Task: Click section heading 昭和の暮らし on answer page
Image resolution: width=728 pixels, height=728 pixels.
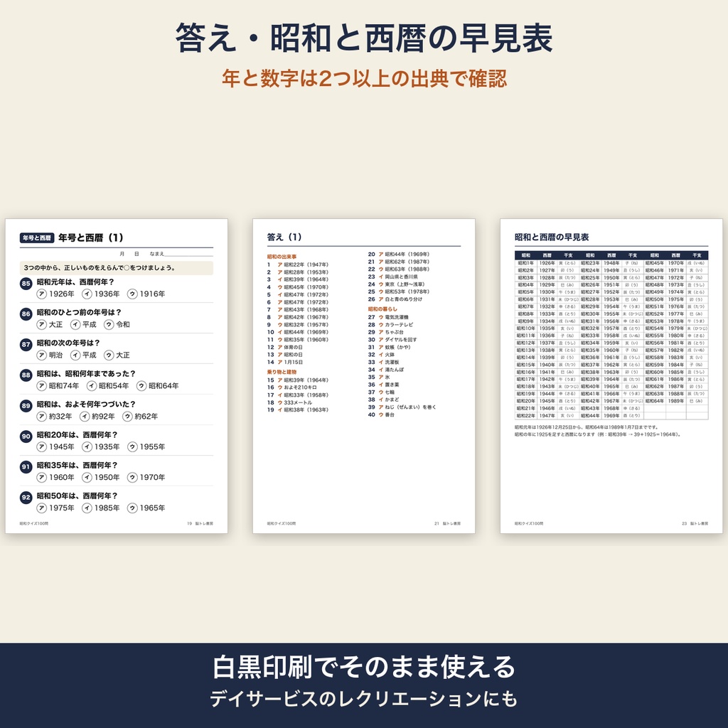Action: click(383, 309)
